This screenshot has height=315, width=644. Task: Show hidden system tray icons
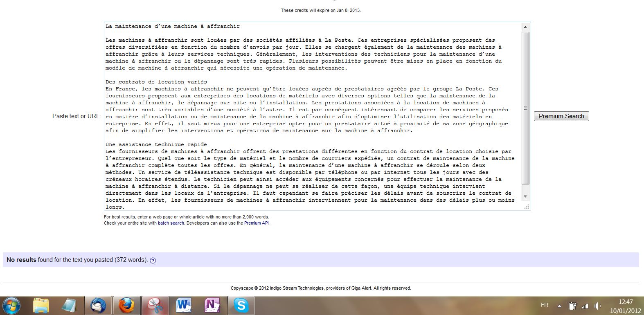[559, 306]
